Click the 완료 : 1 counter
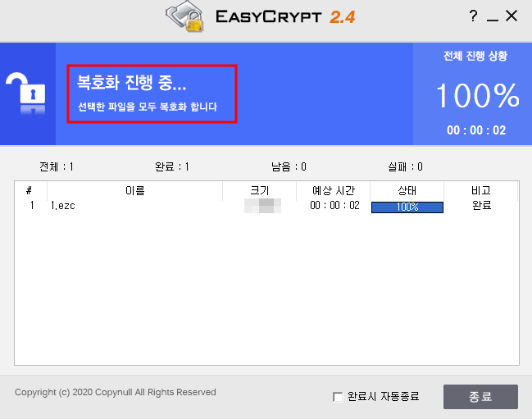Image resolution: width=532 pixels, height=419 pixels. pos(171,167)
